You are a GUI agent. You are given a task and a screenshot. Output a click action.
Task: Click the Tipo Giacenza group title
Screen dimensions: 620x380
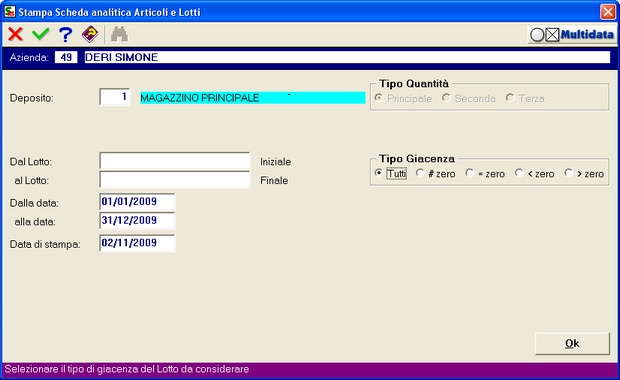click(417, 159)
